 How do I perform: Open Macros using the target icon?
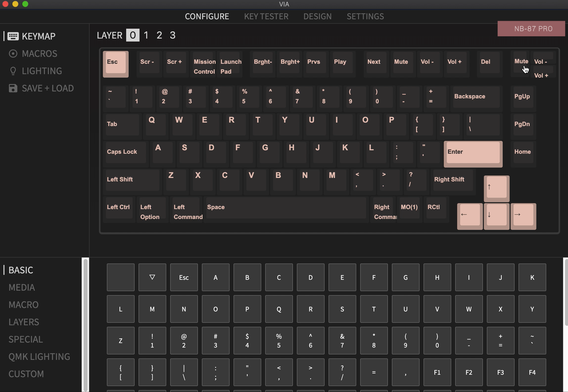(x=14, y=53)
